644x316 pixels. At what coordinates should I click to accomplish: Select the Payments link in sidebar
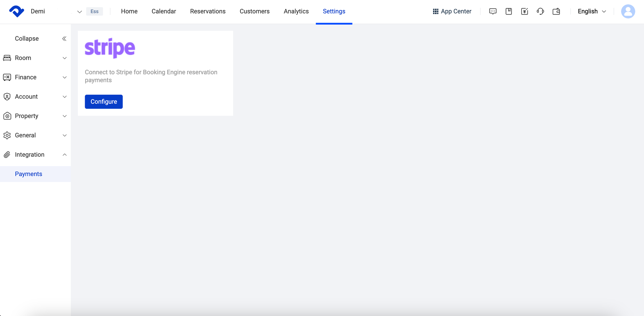[x=29, y=174]
